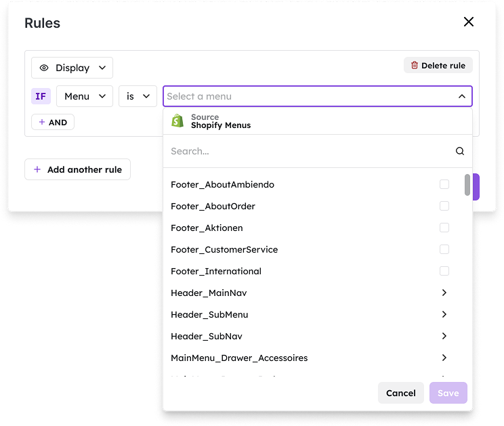Select MainMenu_Drawer_Accessoires item
Viewport: 504px width, 426px height.
(x=239, y=358)
